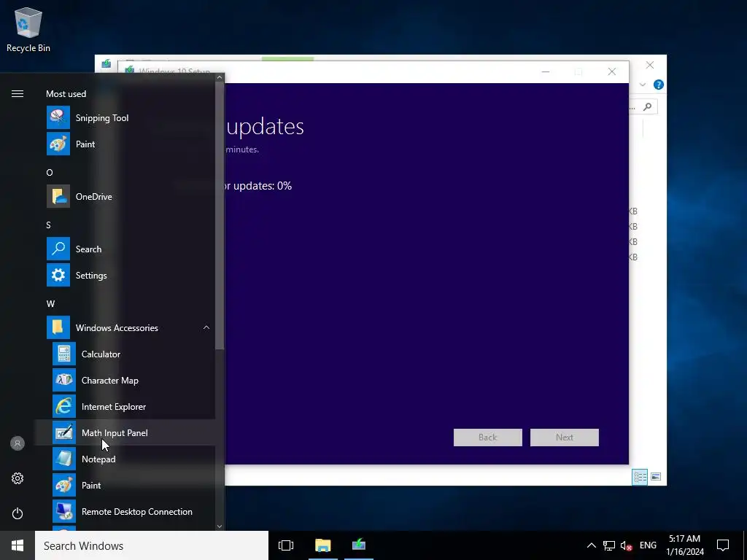Click the Most used header
The image size is (747, 560).
(66, 94)
